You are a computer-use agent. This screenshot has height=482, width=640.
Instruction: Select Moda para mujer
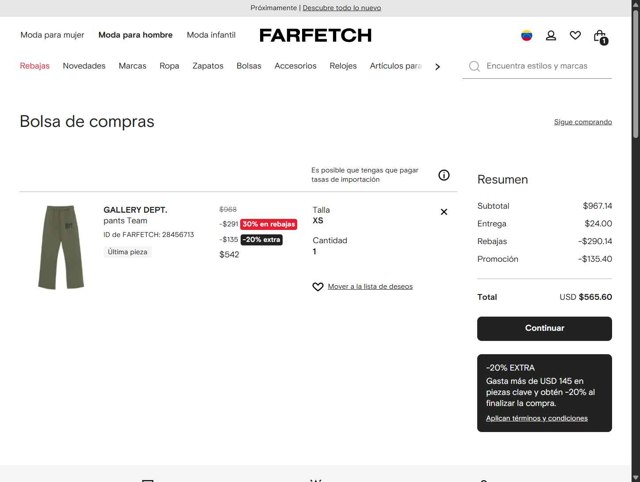(x=52, y=35)
